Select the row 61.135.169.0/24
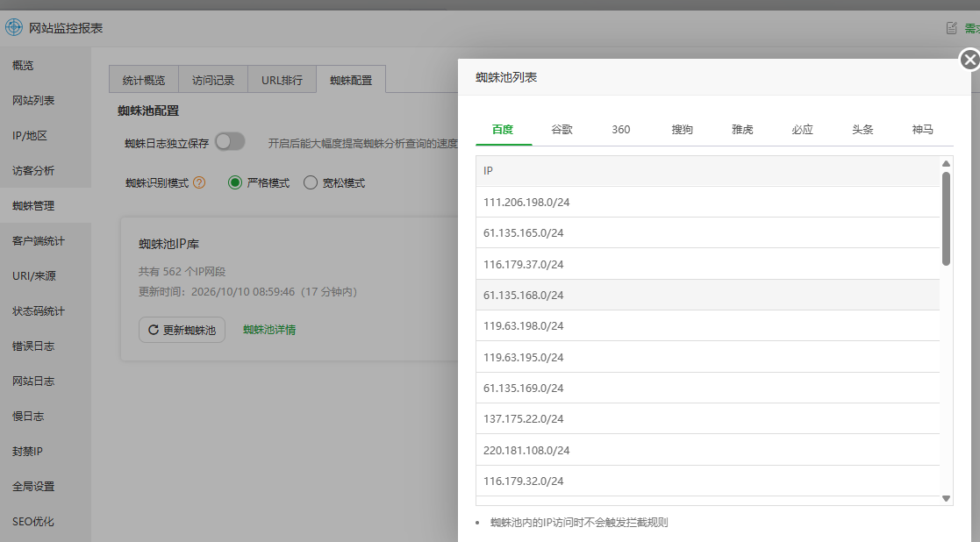 (x=708, y=388)
